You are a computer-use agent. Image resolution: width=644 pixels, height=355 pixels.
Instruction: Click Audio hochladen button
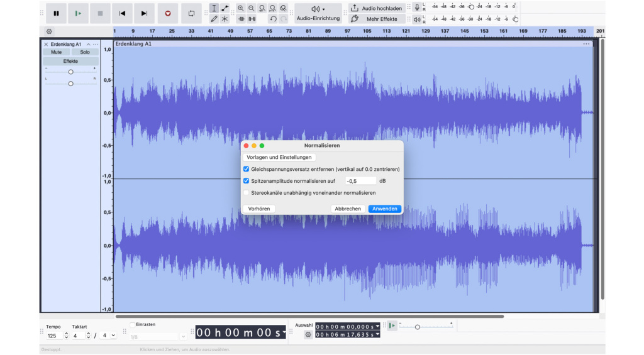pos(377,8)
